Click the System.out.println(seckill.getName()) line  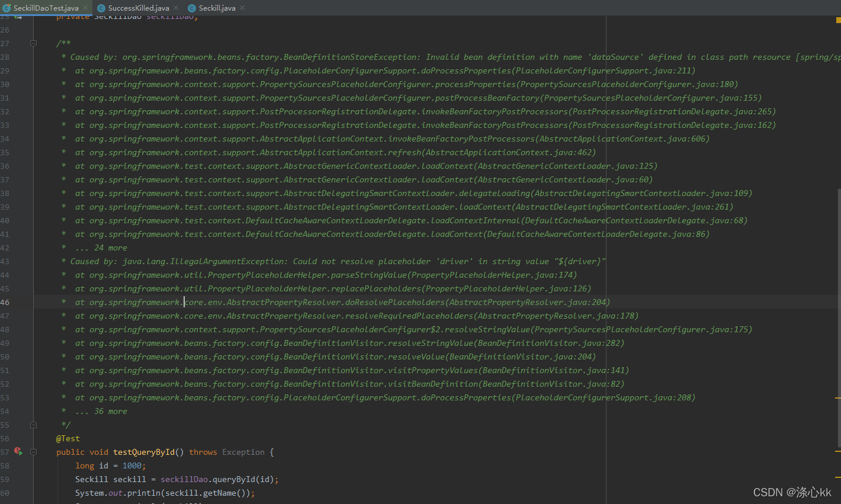click(165, 493)
